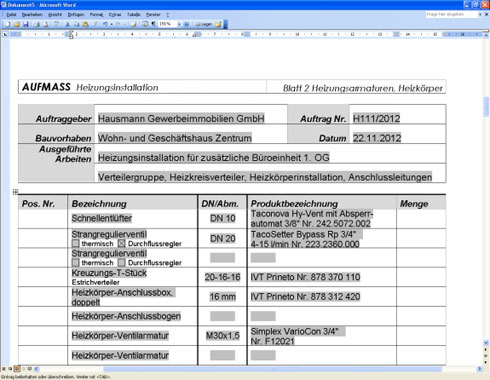
Task: Open the ? help menu
Action: coord(168,15)
